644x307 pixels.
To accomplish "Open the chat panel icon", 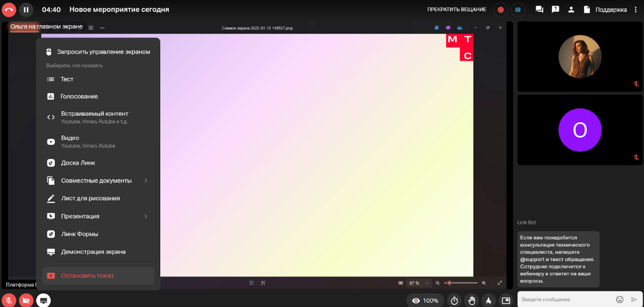I will coord(539,9).
